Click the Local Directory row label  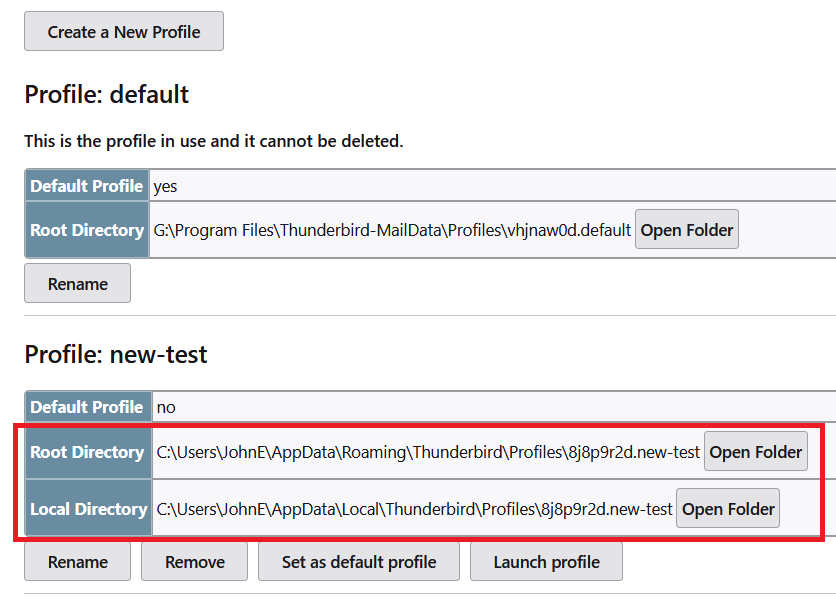[89, 508]
